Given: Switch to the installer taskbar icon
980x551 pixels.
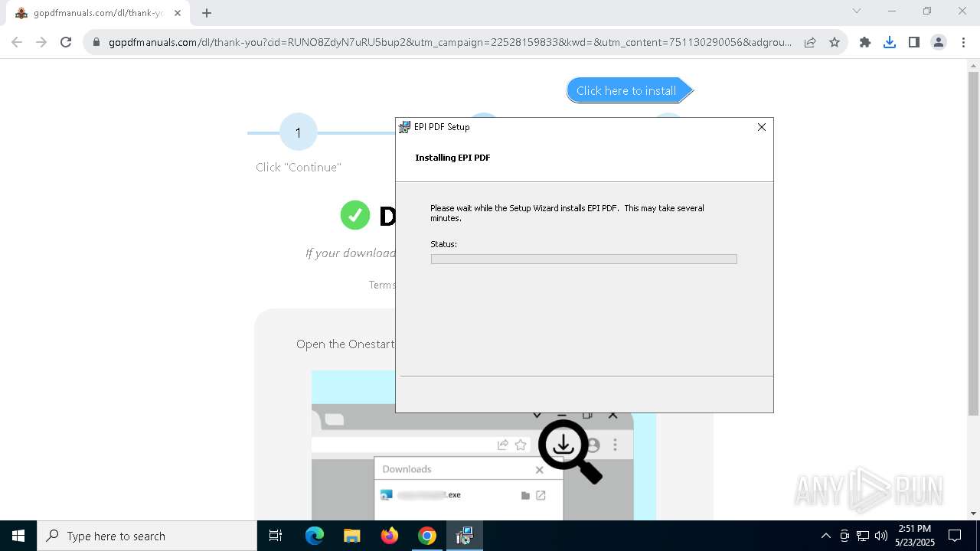Looking at the screenshot, I should [465, 536].
